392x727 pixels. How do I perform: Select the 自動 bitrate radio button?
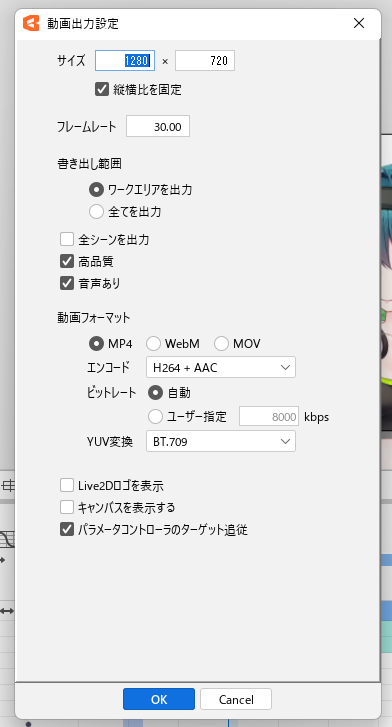[x=155, y=393]
